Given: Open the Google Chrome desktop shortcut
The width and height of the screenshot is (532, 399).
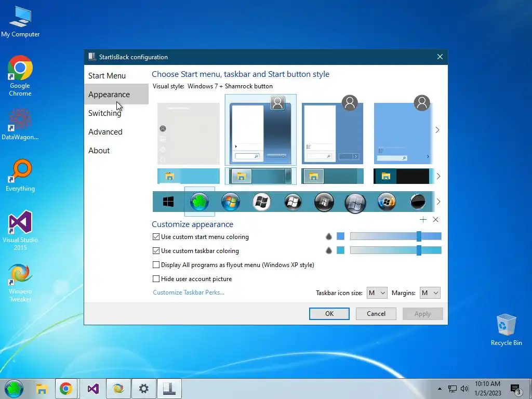Looking at the screenshot, I should pyautogui.click(x=20, y=76).
